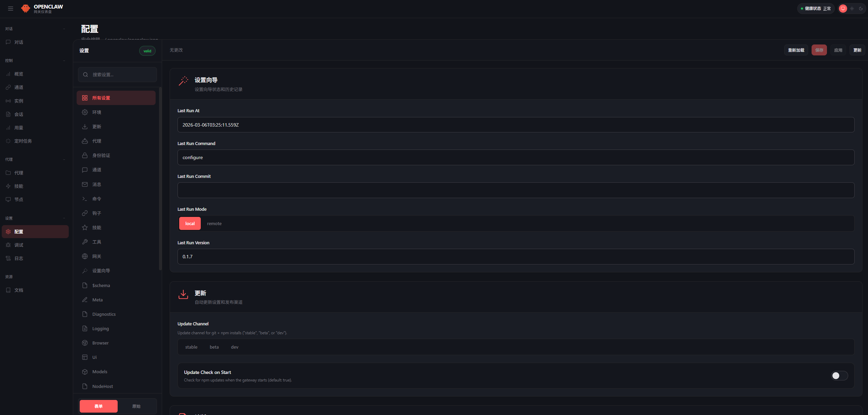Click the 重新加载 reload button

tap(796, 50)
